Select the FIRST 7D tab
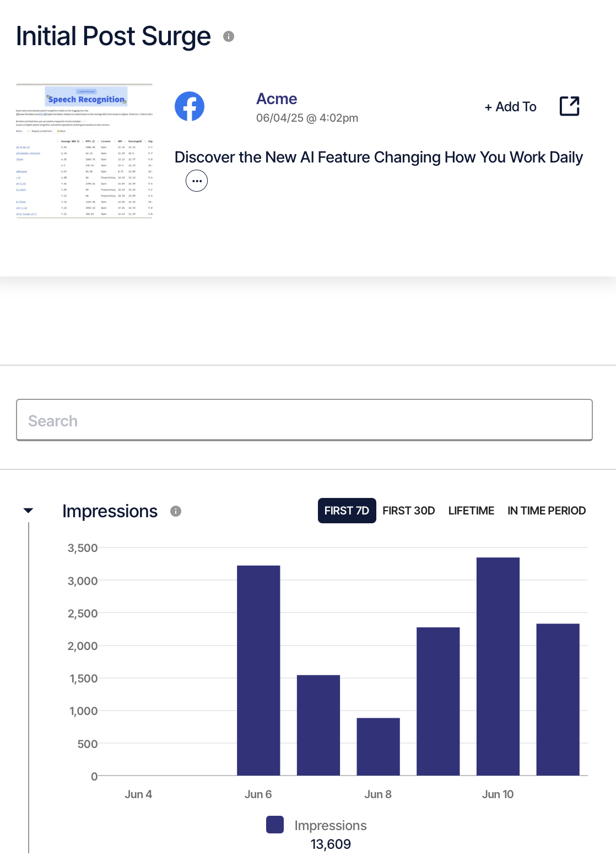Image resolution: width=616 pixels, height=867 pixels. click(x=347, y=511)
